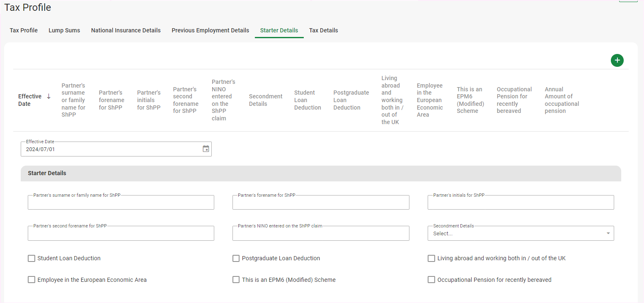Screen dimensions: 644x303
Task: Tick the Student Loan Deduction checkbox
Action: 31,259
